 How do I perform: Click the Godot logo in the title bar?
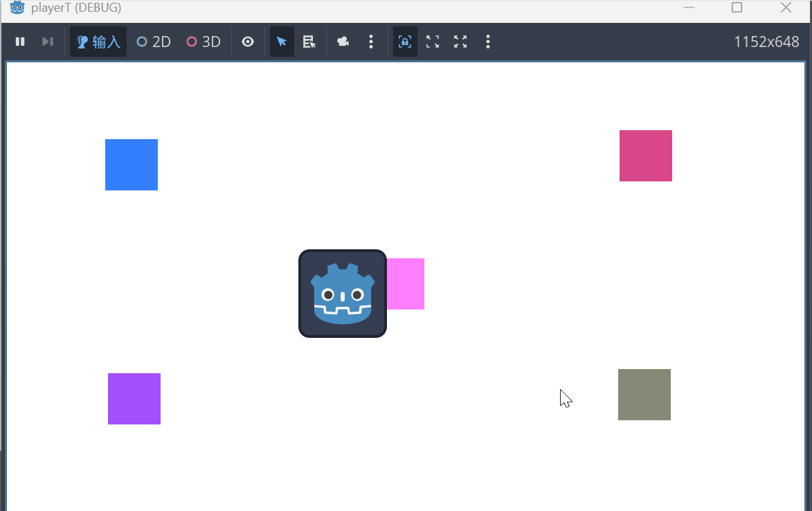(17, 7)
